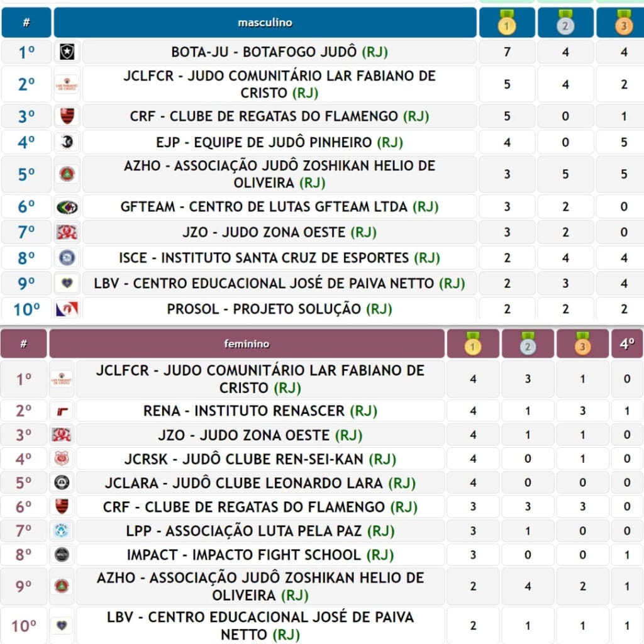Click the 4º column header in the feminino table
This screenshot has height=644, width=644.
tap(627, 344)
